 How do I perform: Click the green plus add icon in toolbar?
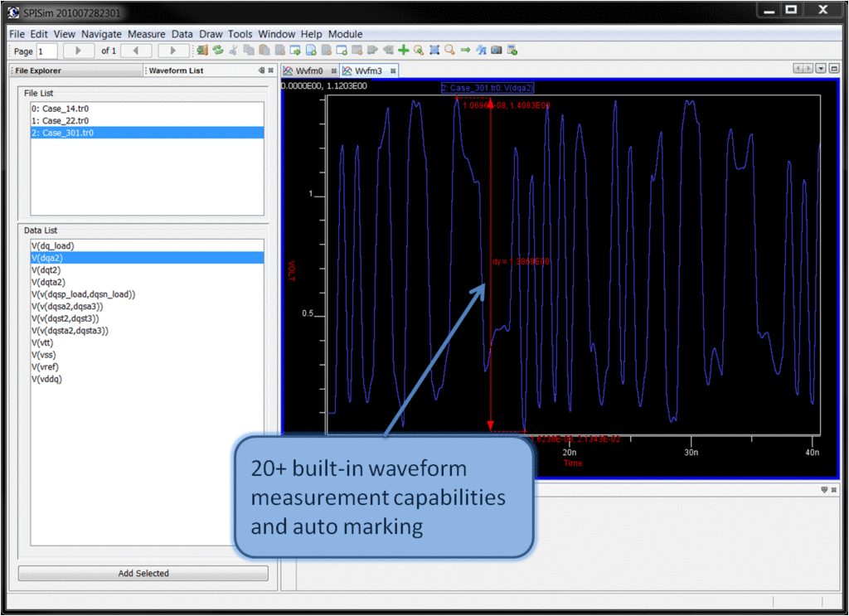point(404,51)
